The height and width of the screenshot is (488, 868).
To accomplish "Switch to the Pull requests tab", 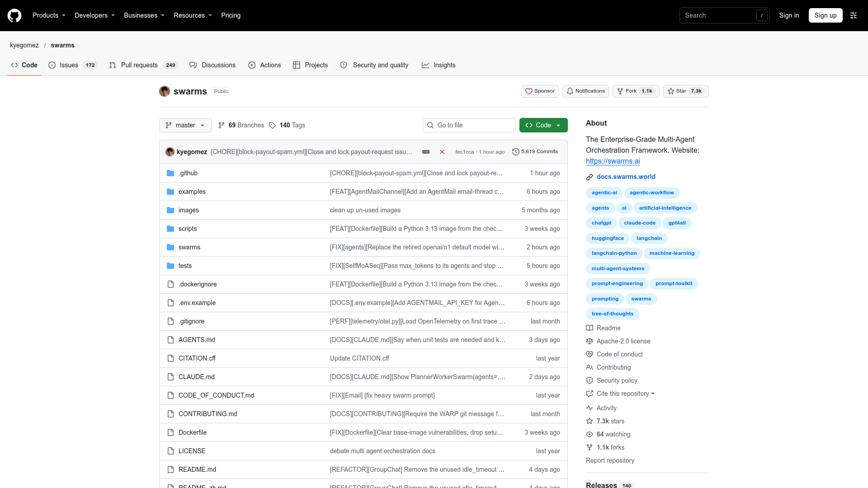I will click(144, 65).
